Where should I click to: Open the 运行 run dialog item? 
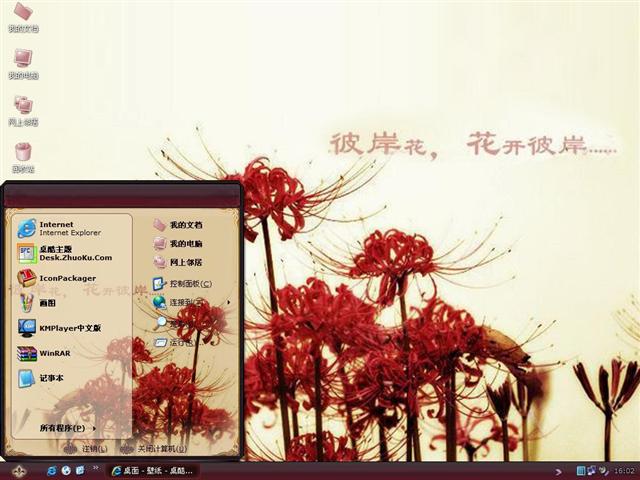point(176,342)
